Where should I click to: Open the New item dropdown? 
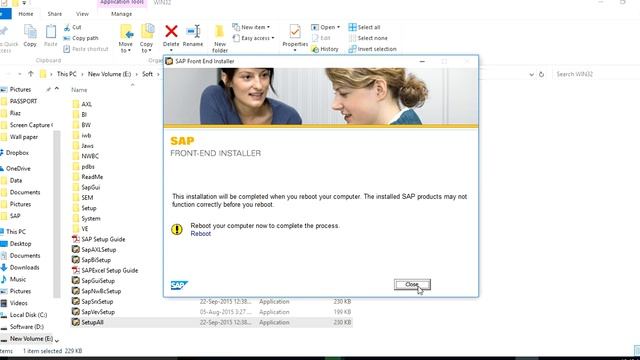point(251,27)
